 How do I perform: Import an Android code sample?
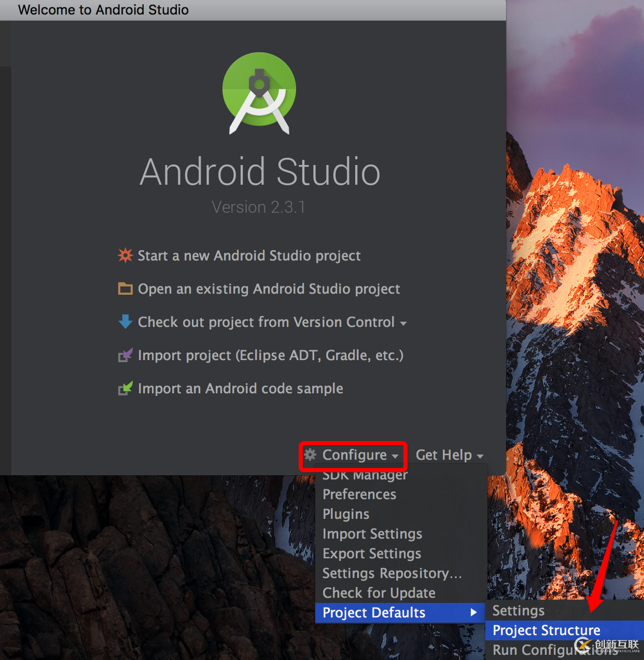pyautogui.click(x=240, y=389)
